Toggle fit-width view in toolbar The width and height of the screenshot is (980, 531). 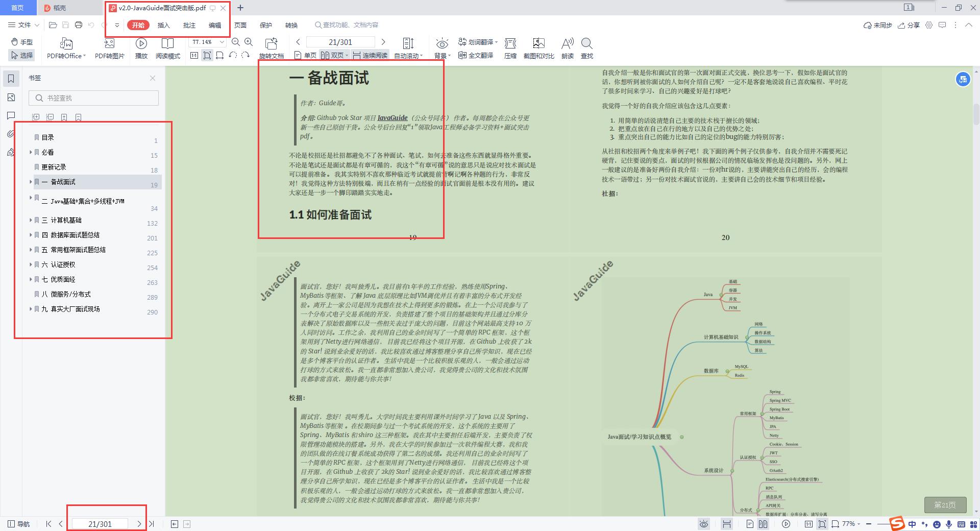pos(220,55)
